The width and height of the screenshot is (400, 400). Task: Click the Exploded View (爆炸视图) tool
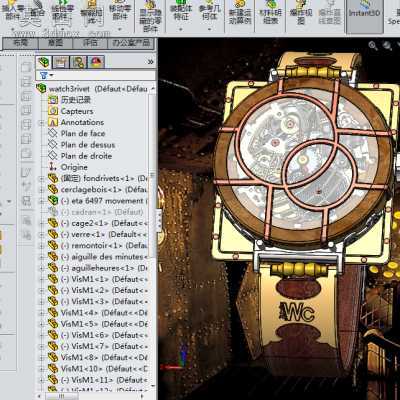click(x=301, y=12)
